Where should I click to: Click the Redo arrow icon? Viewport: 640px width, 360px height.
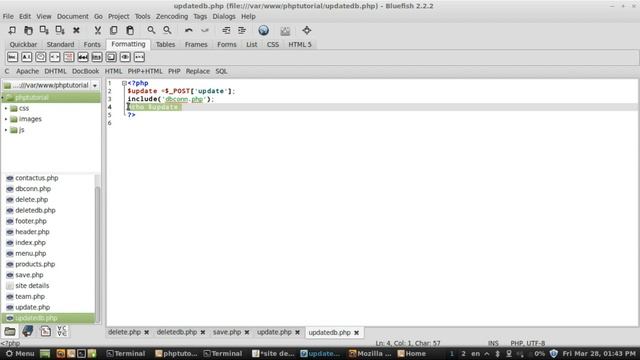pos(204,30)
